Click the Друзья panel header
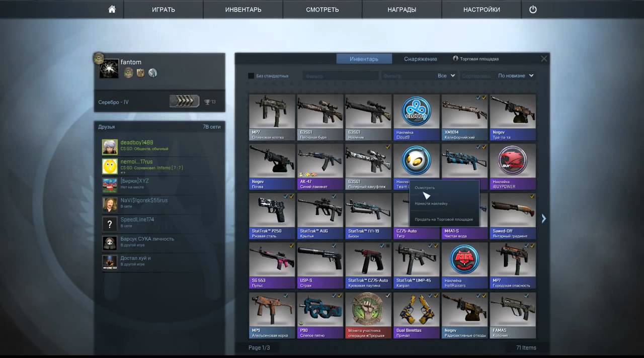This screenshot has width=644, height=358. click(159, 127)
